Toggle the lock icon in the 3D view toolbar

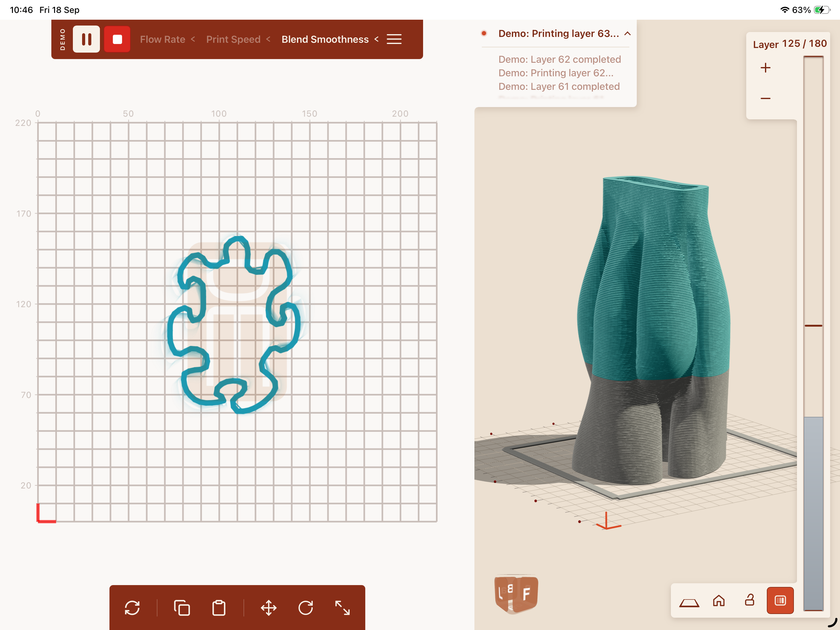tap(749, 600)
